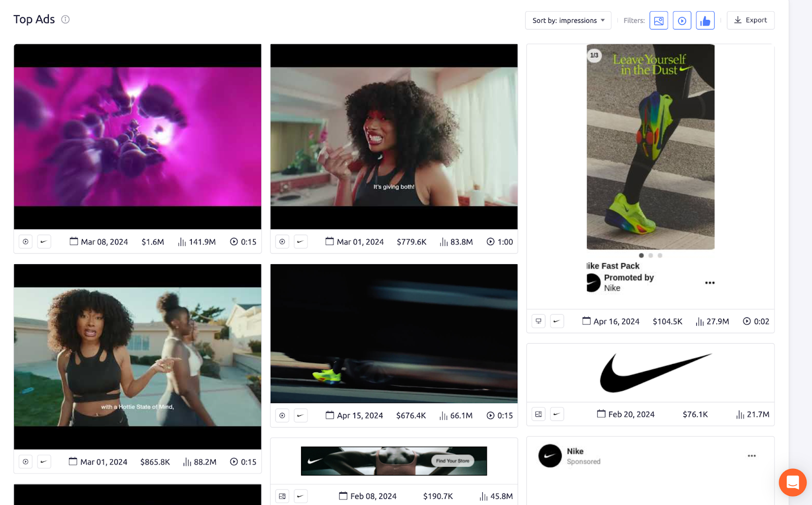
Task: Click the Export button
Action: (x=750, y=20)
